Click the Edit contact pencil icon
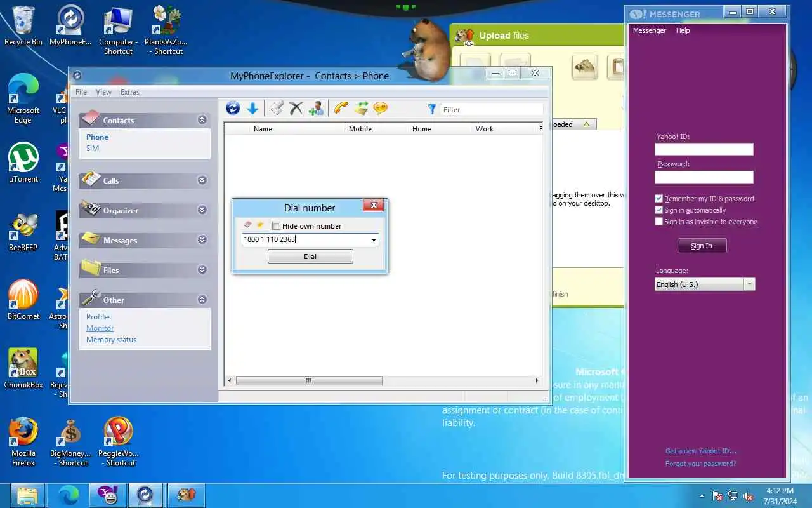The height and width of the screenshot is (508, 812). (x=276, y=109)
